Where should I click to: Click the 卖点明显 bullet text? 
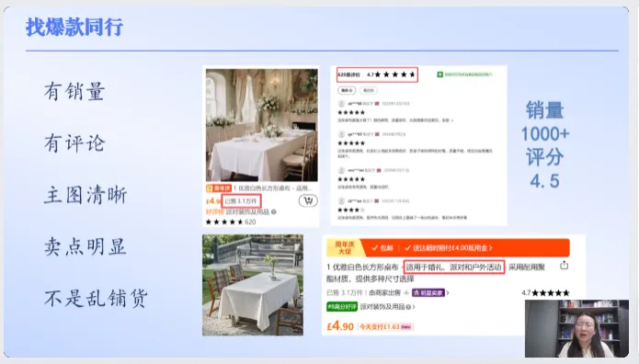coord(86,246)
